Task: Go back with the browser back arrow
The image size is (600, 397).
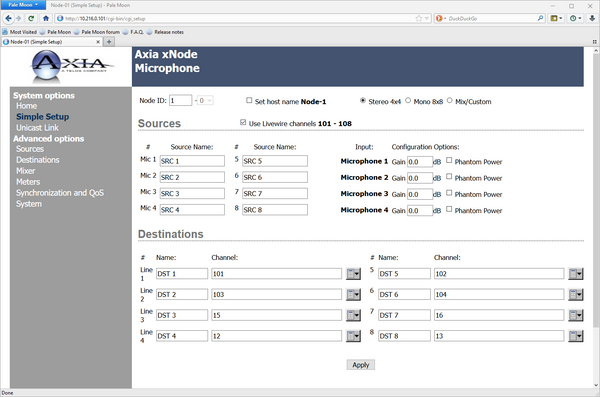Action: click(x=8, y=18)
